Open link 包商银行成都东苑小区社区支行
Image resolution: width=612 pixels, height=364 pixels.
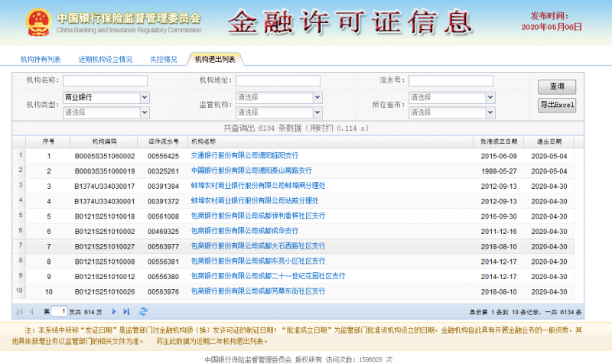click(258, 261)
